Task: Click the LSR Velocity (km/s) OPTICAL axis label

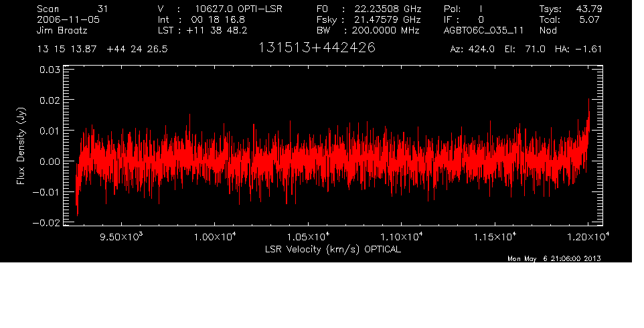Action: (x=333, y=249)
